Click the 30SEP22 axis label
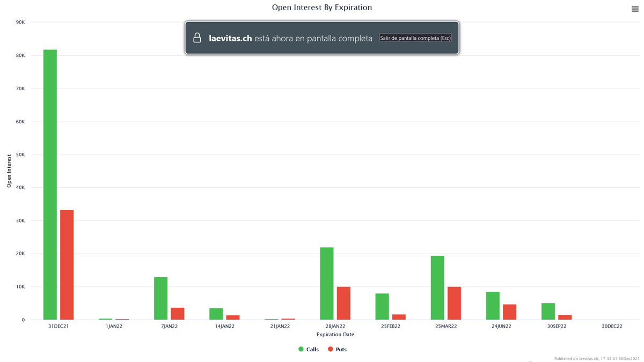 click(x=557, y=326)
